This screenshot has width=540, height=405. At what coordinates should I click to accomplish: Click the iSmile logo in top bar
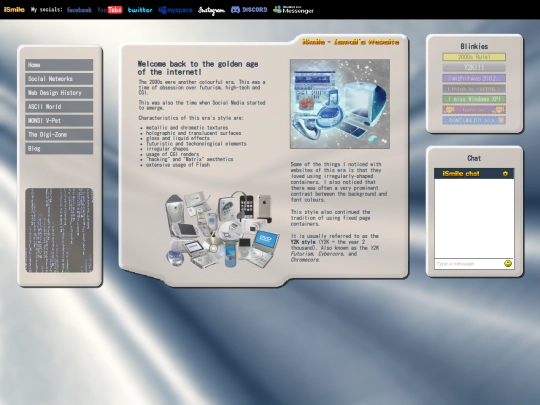(14, 10)
